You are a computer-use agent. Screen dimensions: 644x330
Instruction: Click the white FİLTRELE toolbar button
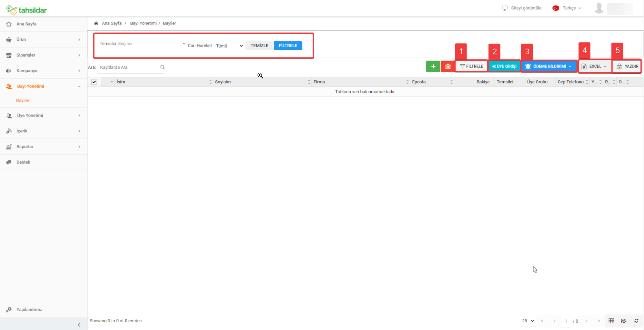click(471, 66)
